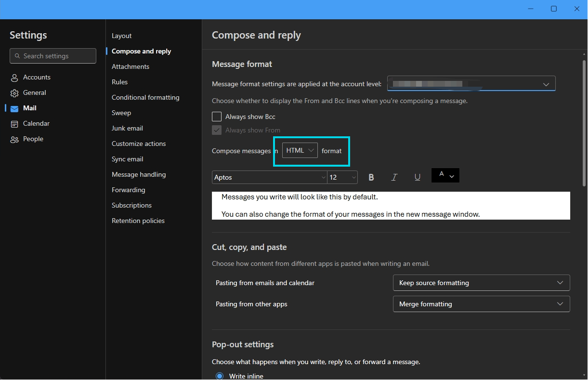Click the Calendar label in sidebar
This screenshot has height=380, width=588.
tap(36, 123)
